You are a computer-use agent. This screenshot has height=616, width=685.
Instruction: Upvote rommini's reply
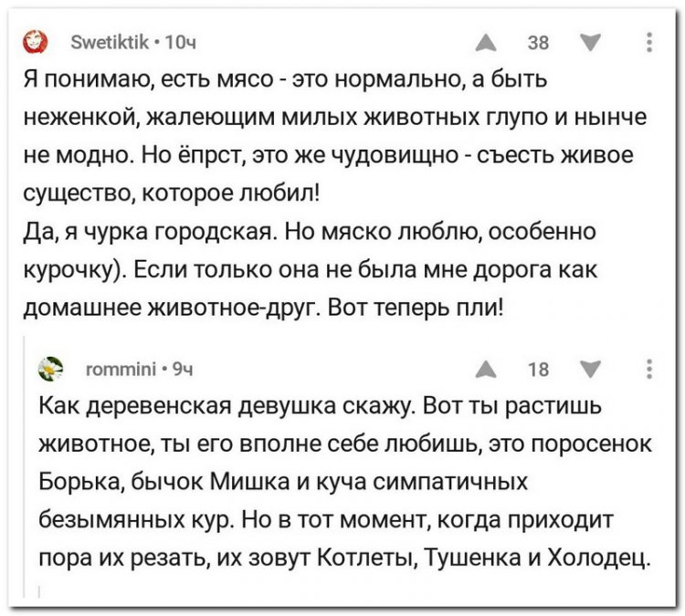coord(486,370)
